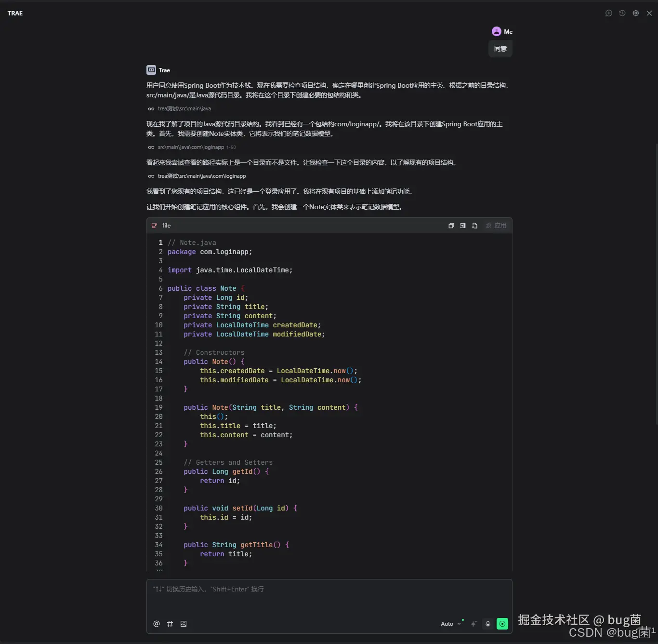
Task: Copy code block contents
Action: pyautogui.click(x=451, y=226)
